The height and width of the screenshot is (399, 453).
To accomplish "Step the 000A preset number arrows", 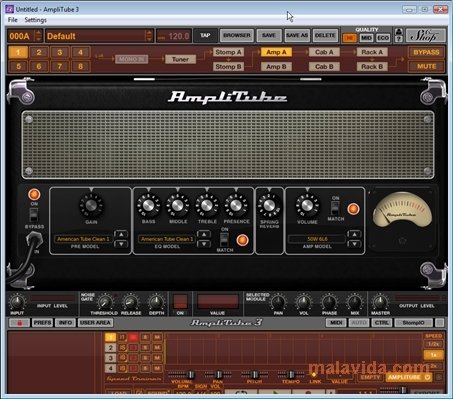I will [x=38, y=36].
